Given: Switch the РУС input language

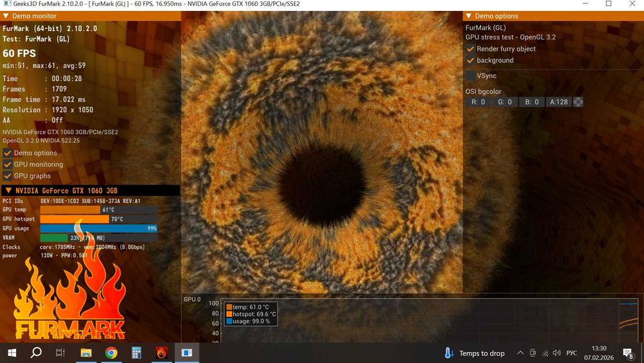Looking at the screenshot, I should click(572, 353).
